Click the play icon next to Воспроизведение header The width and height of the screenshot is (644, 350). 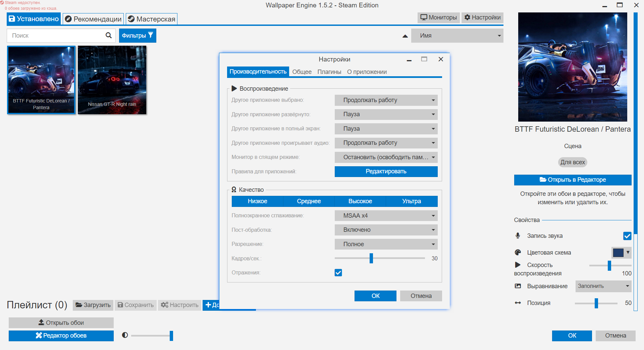[x=234, y=88]
